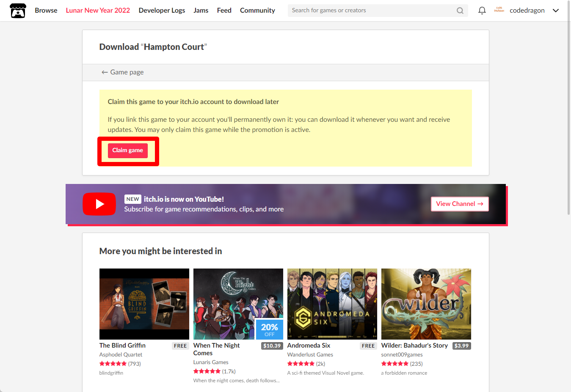Click 'A sci-fi themed Visual Novel game.' text
The width and height of the screenshot is (571, 392).
click(325, 373)
